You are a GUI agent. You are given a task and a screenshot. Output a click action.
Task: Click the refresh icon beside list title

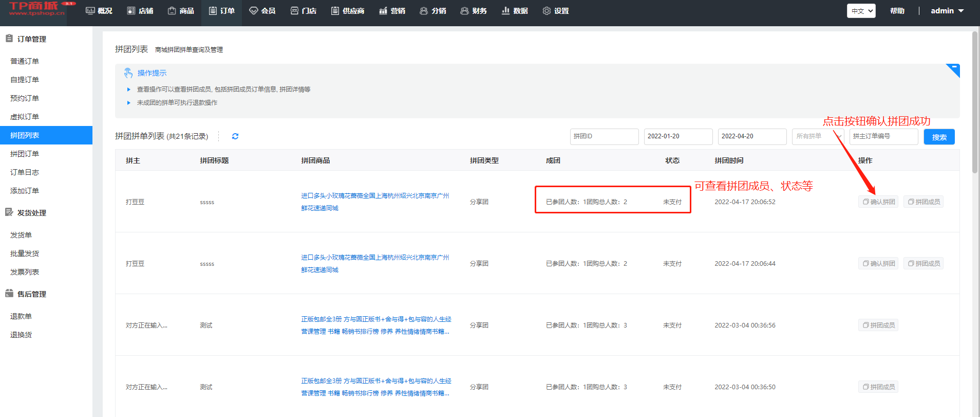click(x=235, y=136)
